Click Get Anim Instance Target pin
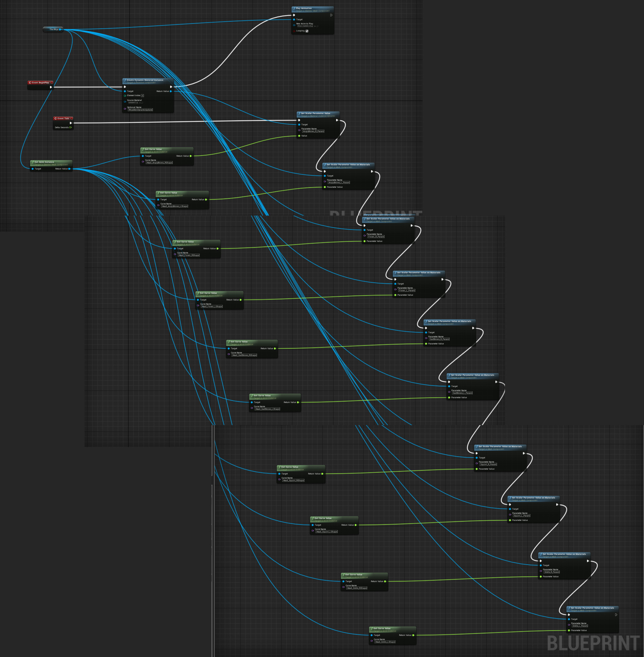Screen dimensions: 644x657 [x=33, y=169]
